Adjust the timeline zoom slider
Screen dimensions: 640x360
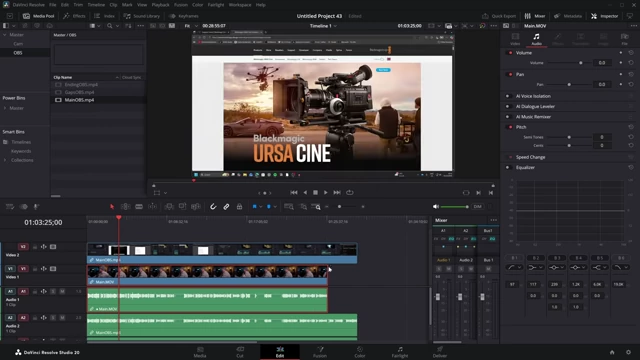(344, 207)
